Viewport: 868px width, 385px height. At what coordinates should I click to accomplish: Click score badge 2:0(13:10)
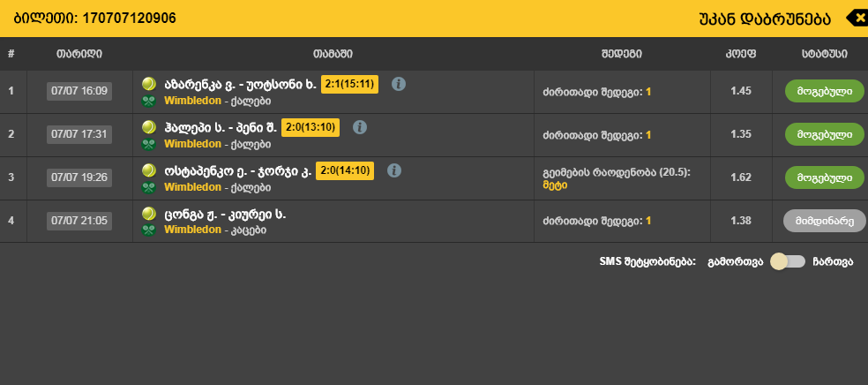[311, 127]
